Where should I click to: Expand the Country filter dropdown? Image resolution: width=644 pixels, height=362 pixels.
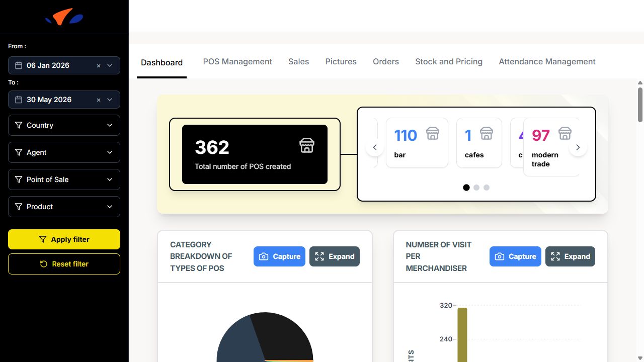[64, 125]
